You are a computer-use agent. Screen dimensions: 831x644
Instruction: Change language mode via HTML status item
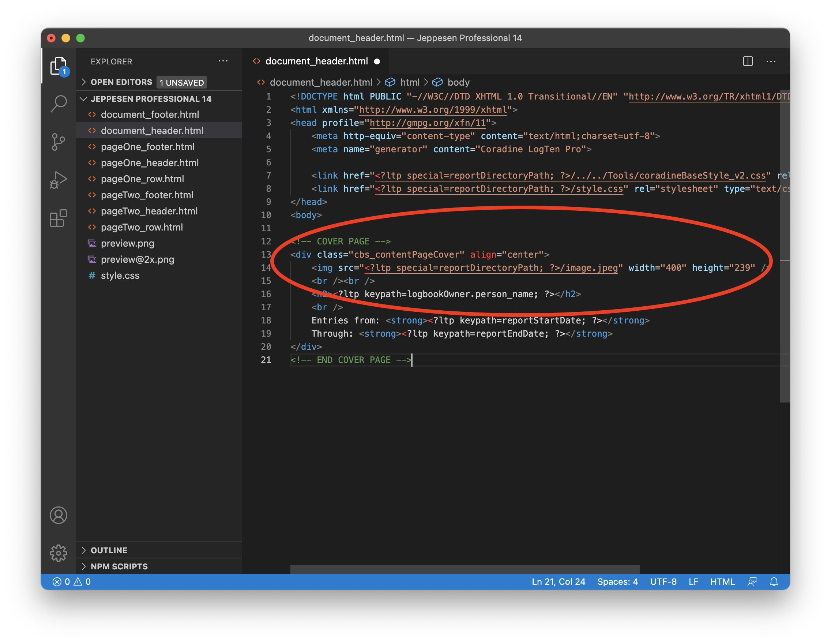(722, 581)
